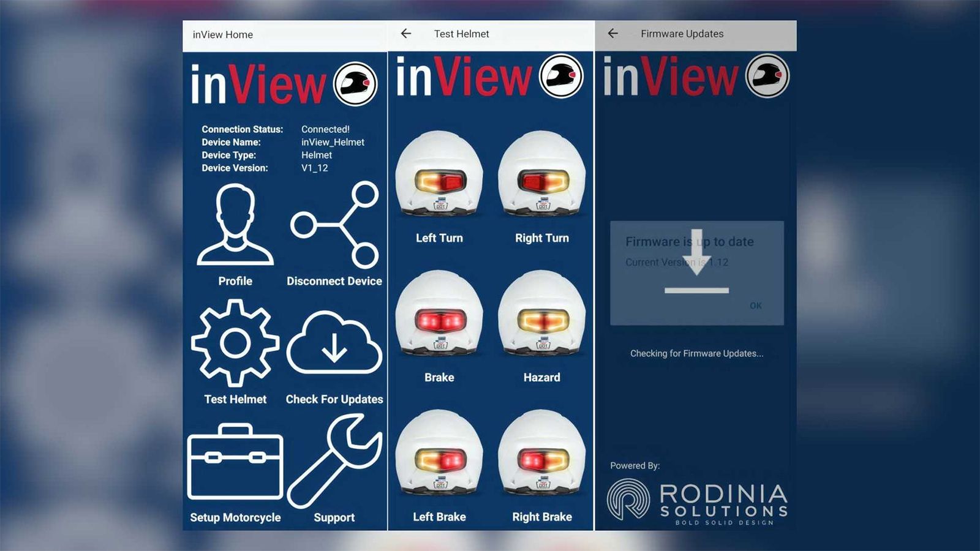980x551 pixels.
Task: Click the inView Home title
Action: (223, 35)
